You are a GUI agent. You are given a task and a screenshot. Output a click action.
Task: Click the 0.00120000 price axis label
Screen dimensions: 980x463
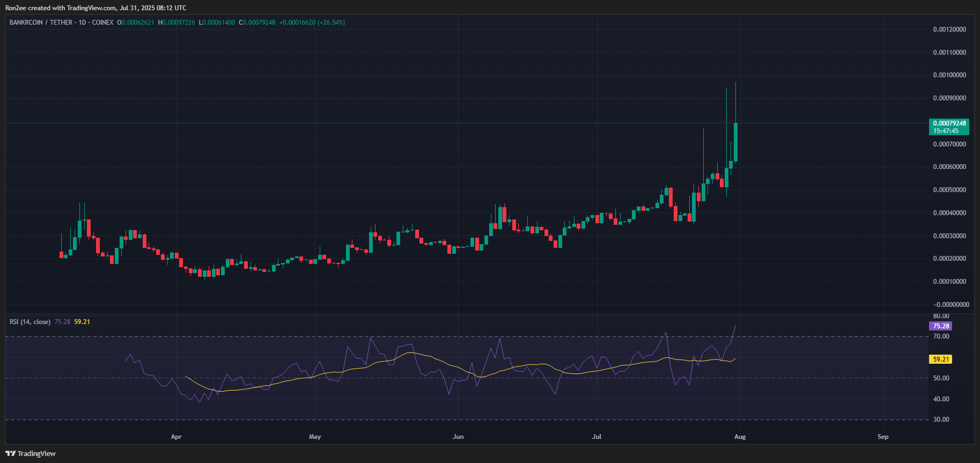point(949,30)
